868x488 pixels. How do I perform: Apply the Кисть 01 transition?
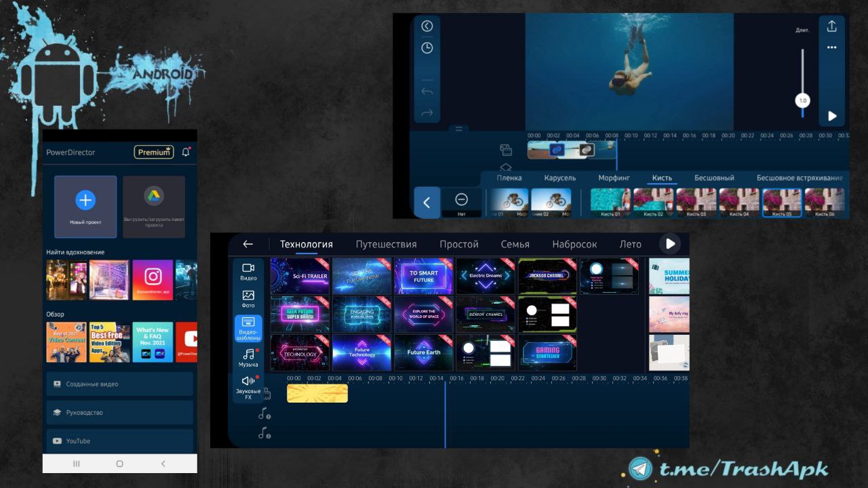coord(611,203)
